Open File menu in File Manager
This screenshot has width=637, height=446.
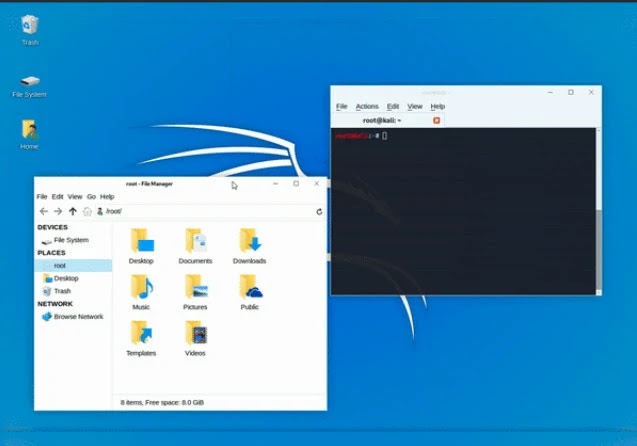(x=42, y=197)
